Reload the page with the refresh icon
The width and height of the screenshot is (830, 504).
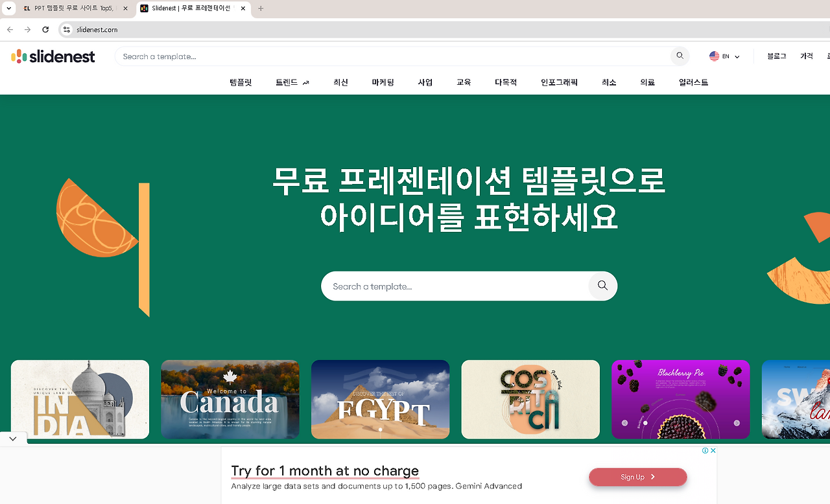(x=45, y=29)
